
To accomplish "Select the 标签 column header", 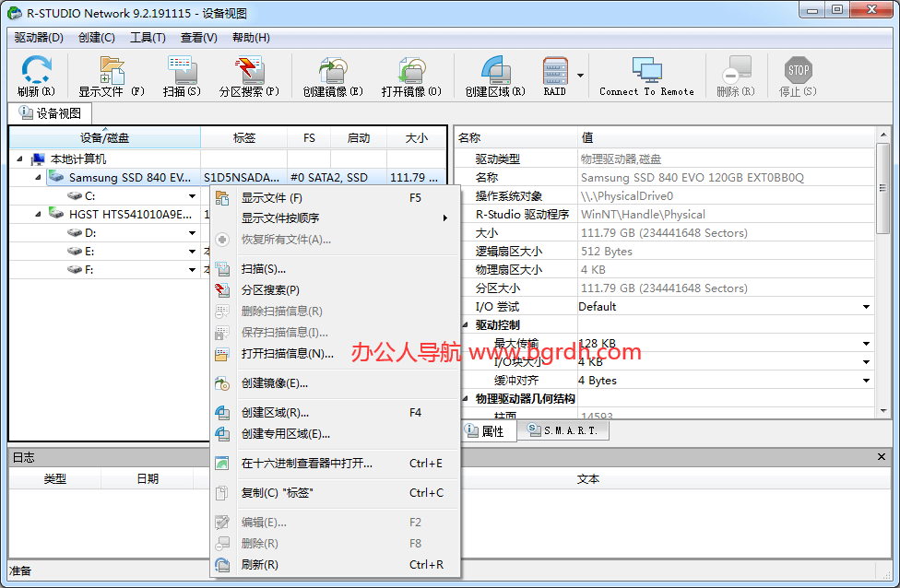I will [x=244, y=137].
